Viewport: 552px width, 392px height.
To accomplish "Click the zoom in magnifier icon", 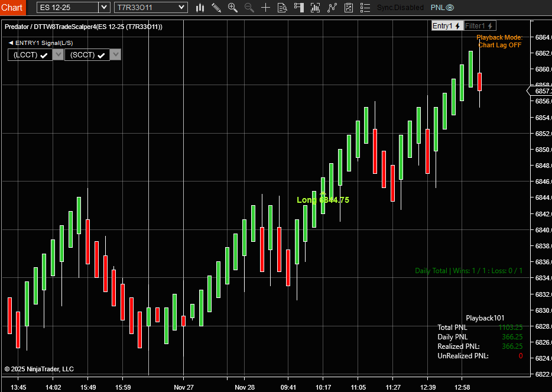I will [232, 8].
